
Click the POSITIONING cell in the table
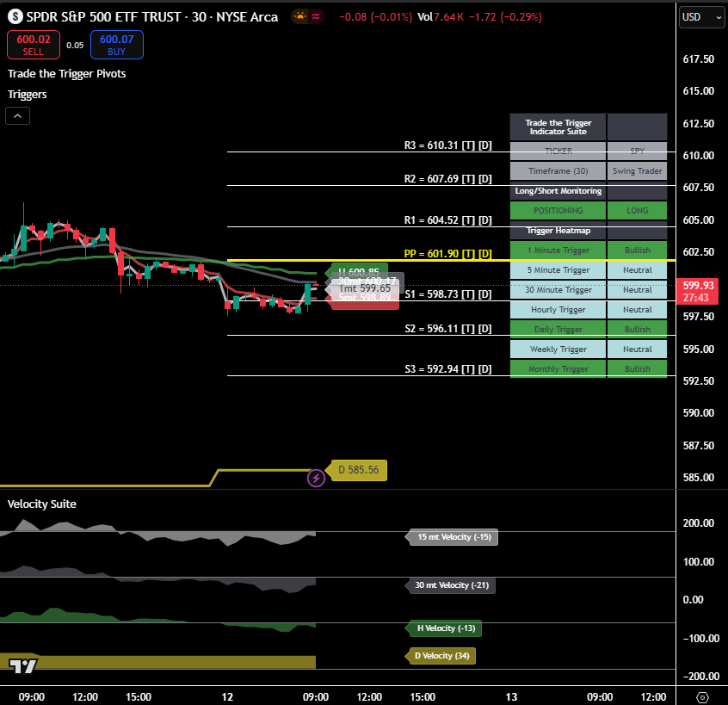[558, 210]
